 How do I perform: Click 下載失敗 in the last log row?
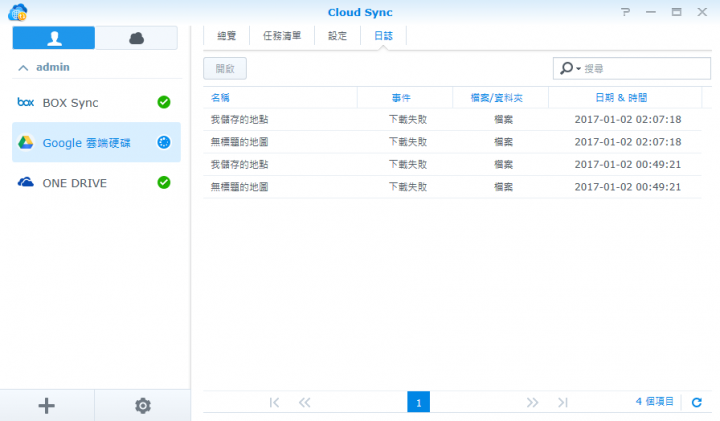coord(408,187)
